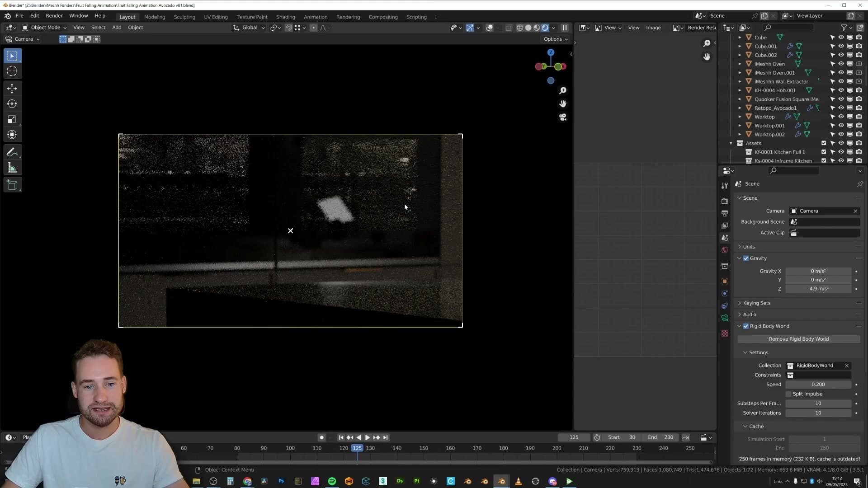Image resolution: width=868 pixels, height=488 pixels.
Task: Open the Object properties tab
Action: click(x=725, y=281)
